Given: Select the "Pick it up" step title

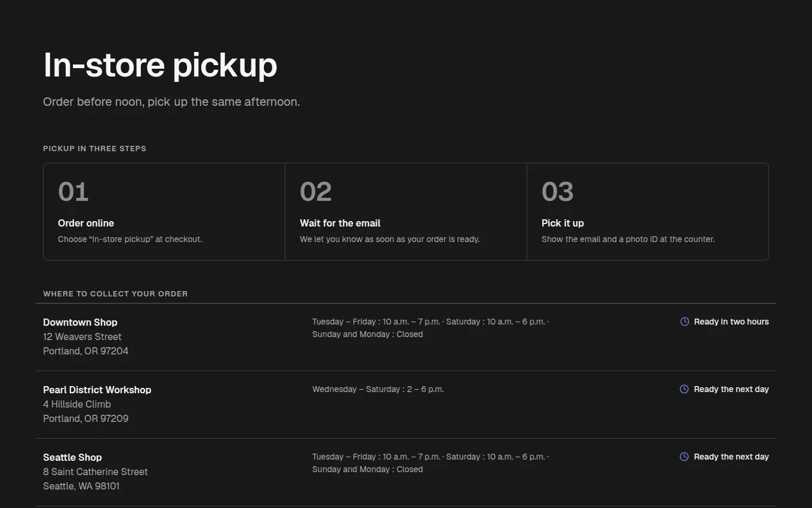Looking at the screenshot, I should (x=562, y=223).
